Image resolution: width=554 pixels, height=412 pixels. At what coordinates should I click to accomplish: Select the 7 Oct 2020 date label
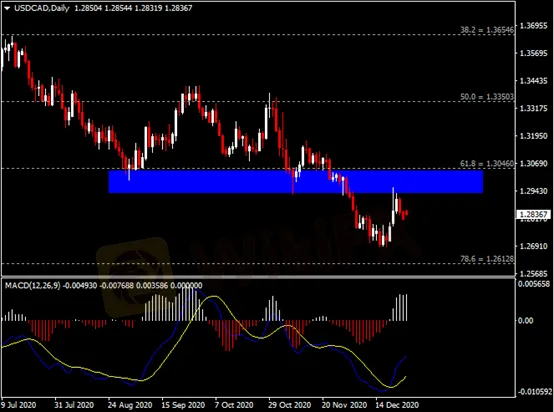click(x=234, y=405)
